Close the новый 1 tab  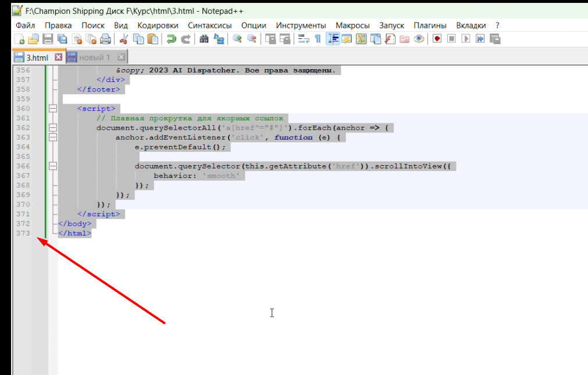[121, 57]
